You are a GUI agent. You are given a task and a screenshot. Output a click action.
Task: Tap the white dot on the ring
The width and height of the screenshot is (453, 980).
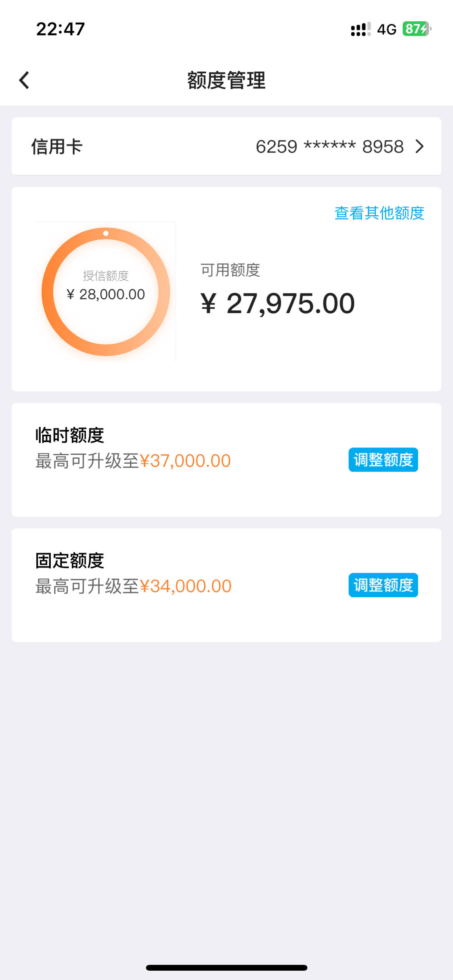click(106, 233)
